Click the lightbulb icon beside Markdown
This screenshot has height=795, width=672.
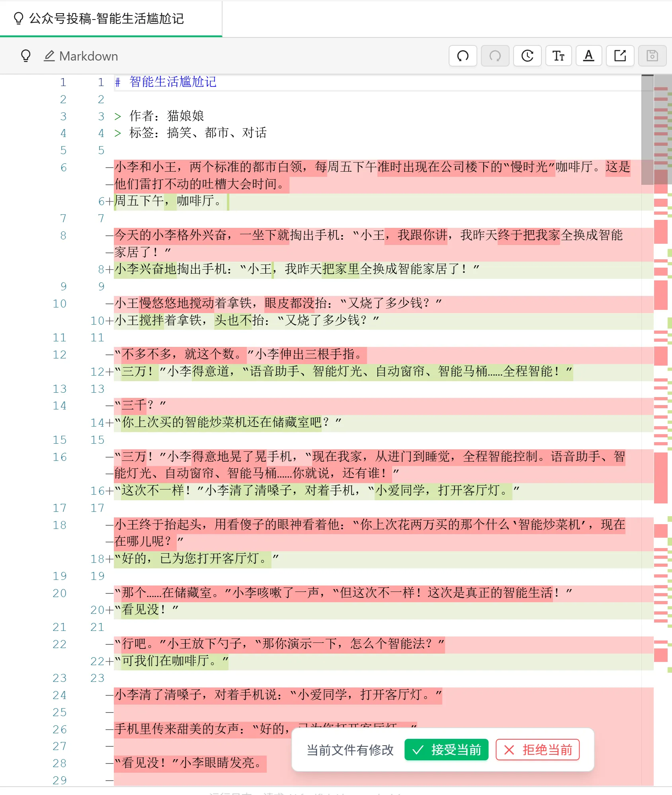26,56
